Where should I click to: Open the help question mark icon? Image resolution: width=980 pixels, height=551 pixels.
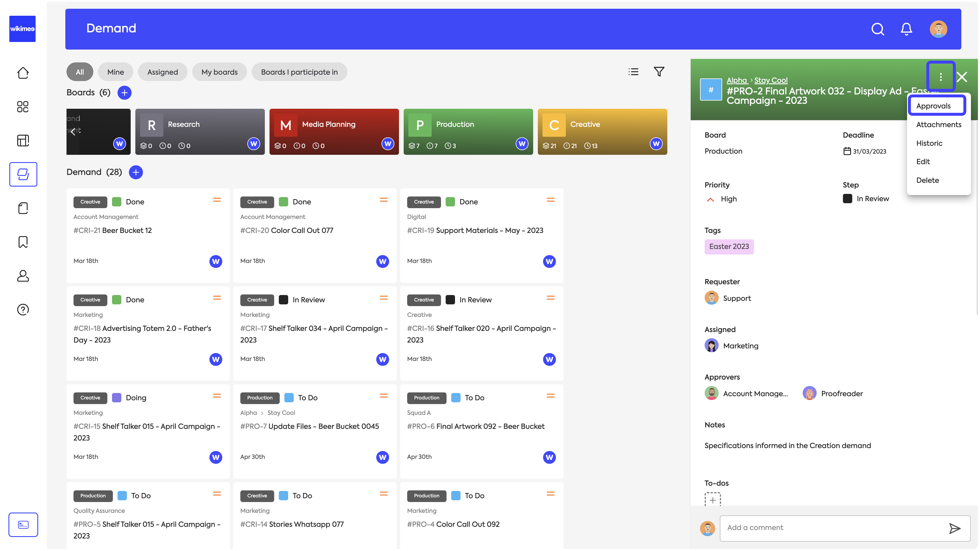pos(23,310)
